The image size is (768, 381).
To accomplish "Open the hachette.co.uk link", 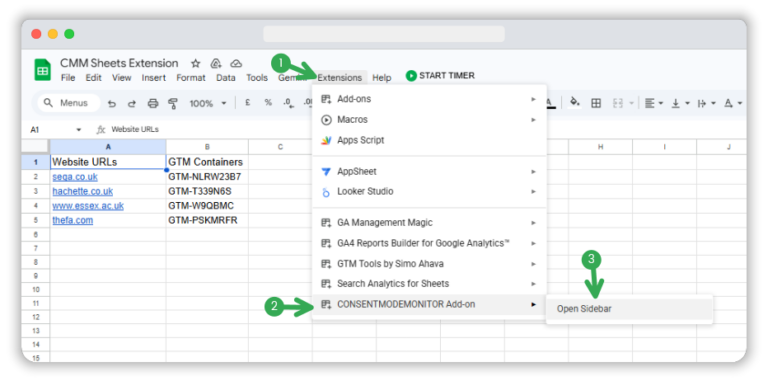I will (83, 191).
